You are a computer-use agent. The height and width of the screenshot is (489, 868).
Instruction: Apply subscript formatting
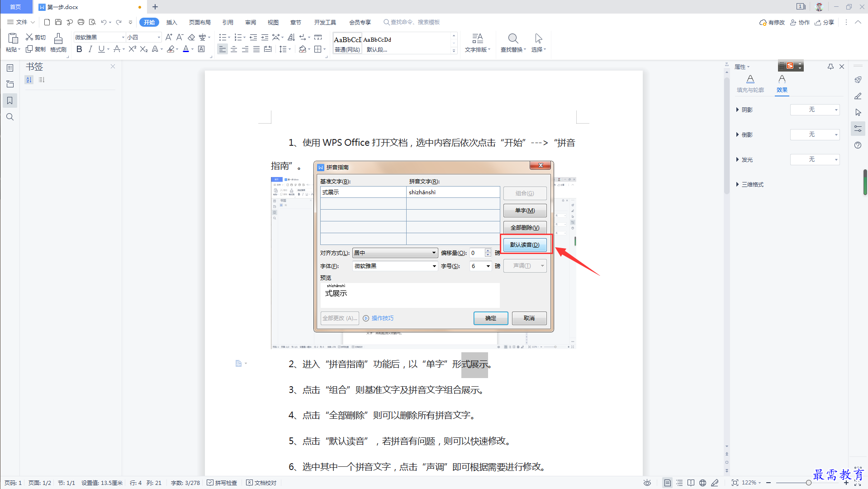[x=144, y=49]
